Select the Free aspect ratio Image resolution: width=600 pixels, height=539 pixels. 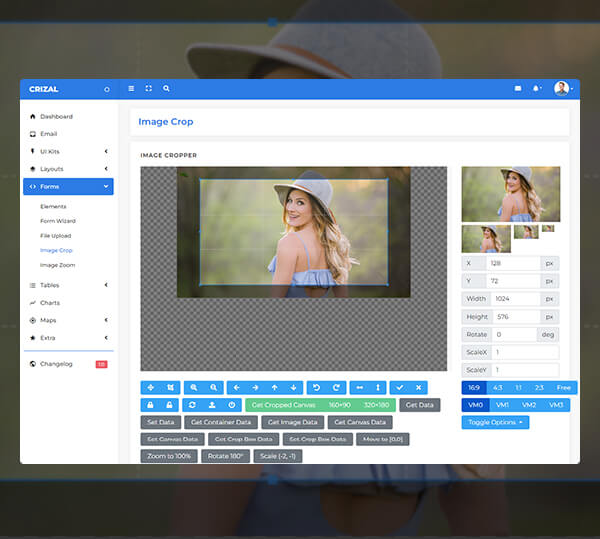click(x=564, y=388)
